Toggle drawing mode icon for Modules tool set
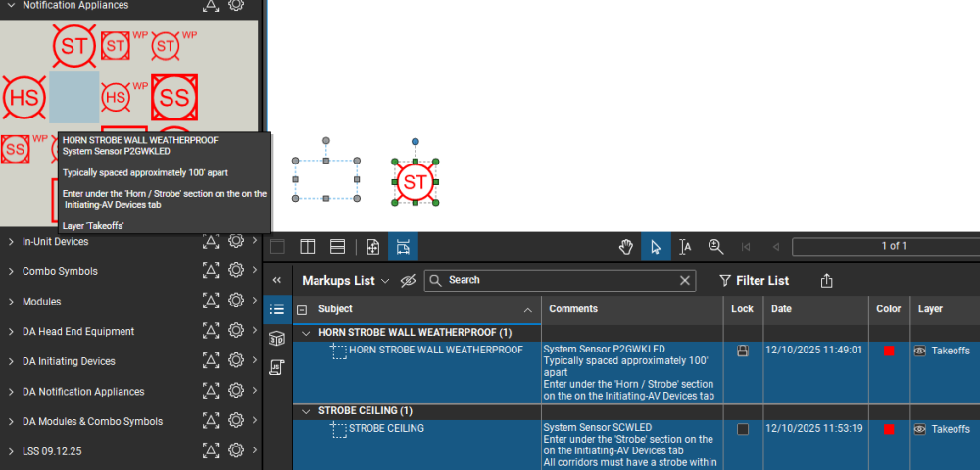This screenshot has width=980, height=470. (x=212, y=301)
